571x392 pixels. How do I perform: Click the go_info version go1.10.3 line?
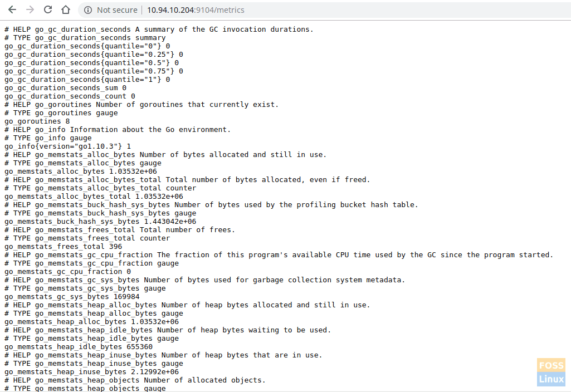(x=67, y=146)
